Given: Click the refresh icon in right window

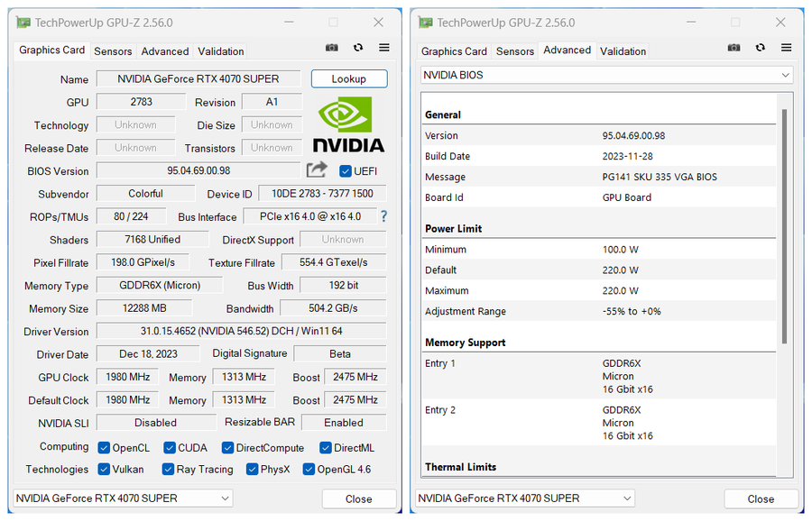Looking at the screenshot, I should pyautogui.click(x=761, y=48).
